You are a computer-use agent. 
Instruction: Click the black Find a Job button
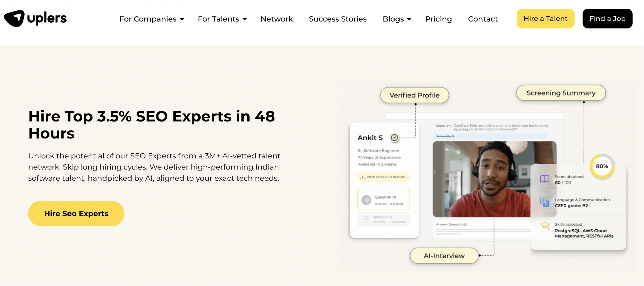click(x=607, y=19)
